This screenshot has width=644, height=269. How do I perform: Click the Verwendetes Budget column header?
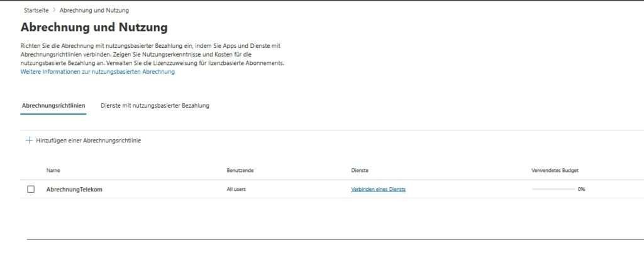coord(555,170)
